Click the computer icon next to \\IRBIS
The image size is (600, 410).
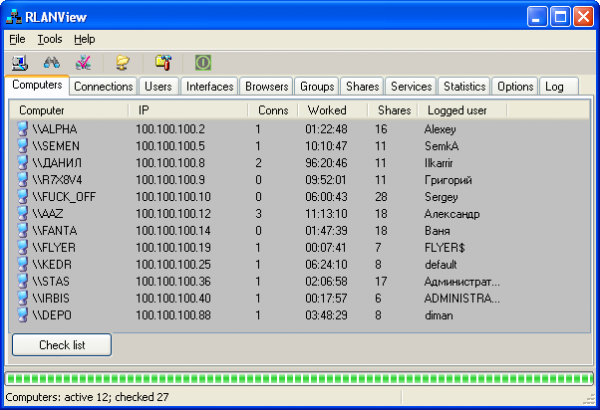[23, 298]
